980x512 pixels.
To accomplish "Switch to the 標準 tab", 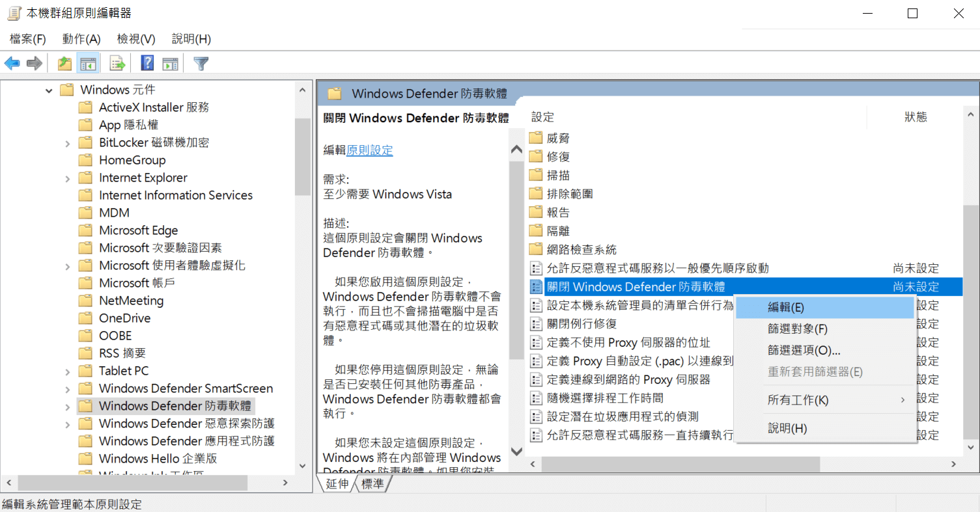I will (x=372, y=484).
